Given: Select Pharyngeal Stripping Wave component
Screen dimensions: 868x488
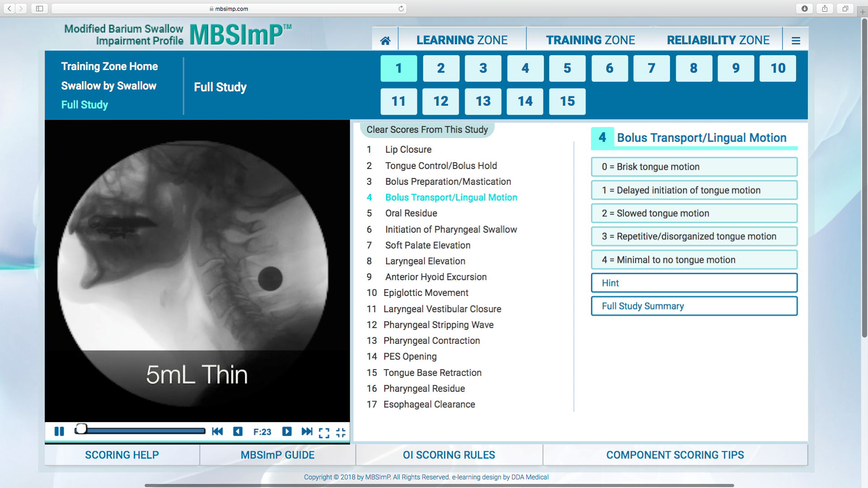Looking at the screenshot, I should [x=439, y=325].
